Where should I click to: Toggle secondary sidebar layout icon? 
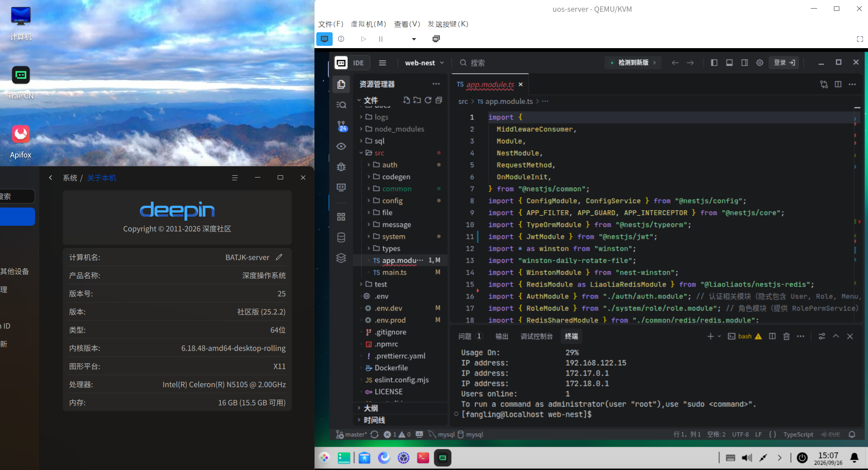point(744,63)
